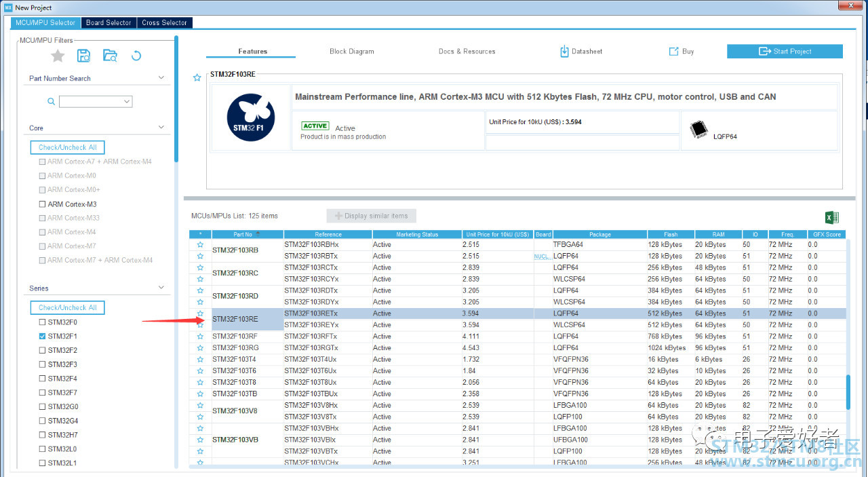The width and height of the screenshot is (868, 477).
Task: Click the MCU list vertical scrollbar
Action: click(x=848, y=392)
